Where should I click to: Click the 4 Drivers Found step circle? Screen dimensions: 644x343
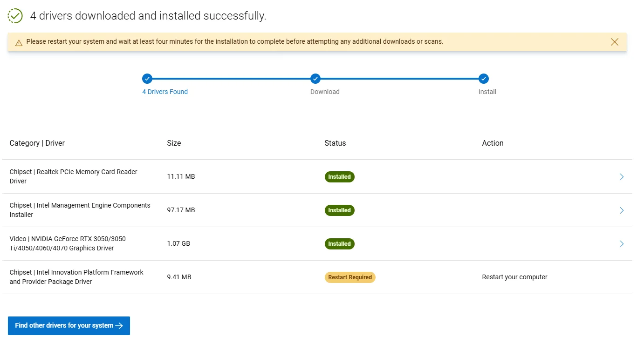click(147, 79)
